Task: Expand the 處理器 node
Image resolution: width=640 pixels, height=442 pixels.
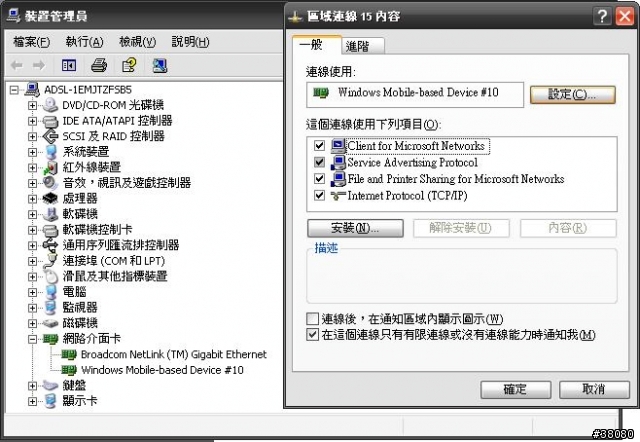Action: tap(32, 198)
